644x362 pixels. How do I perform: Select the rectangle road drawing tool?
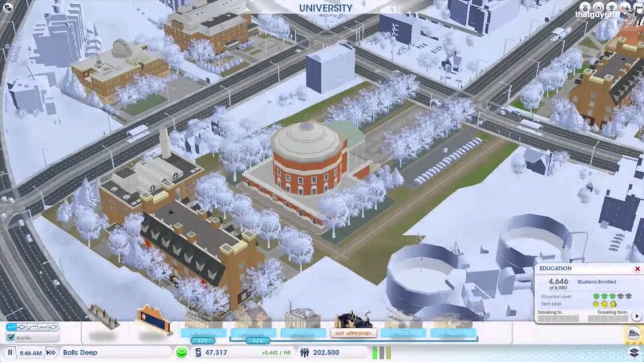pos(22,327)
